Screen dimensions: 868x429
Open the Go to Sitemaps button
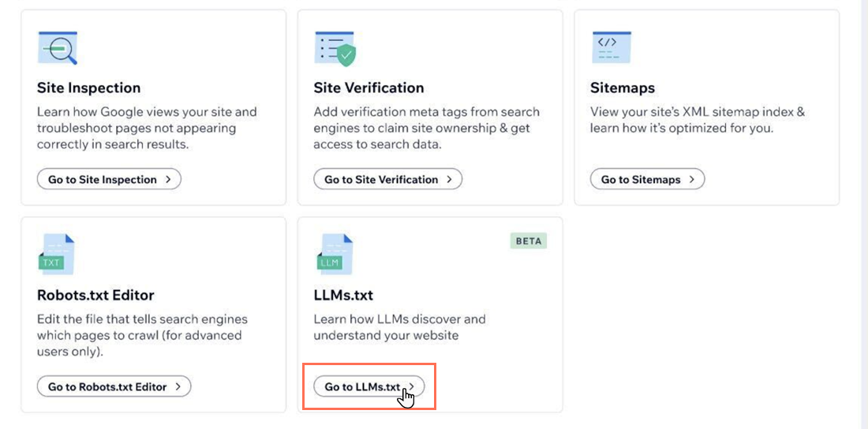click(x=647, y=180)
